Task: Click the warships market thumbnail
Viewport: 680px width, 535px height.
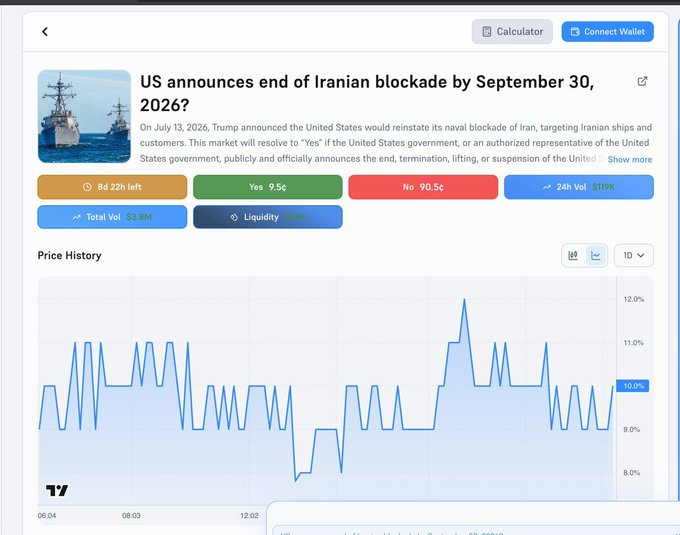Action: point(84,117)
